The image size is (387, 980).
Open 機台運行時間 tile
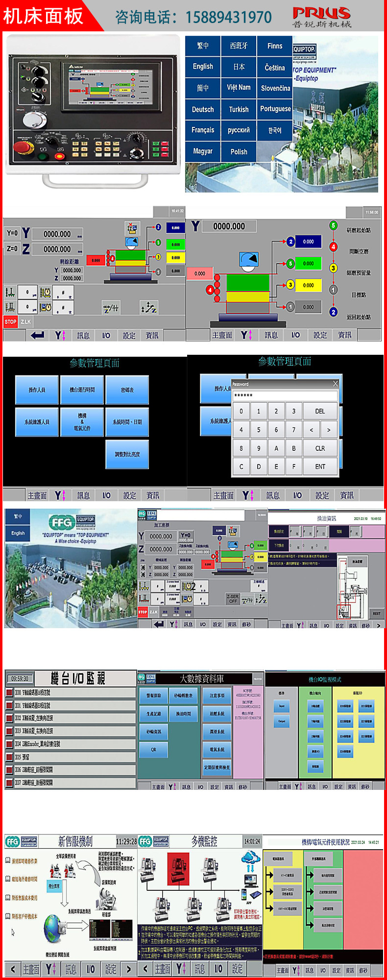point(82,390)
